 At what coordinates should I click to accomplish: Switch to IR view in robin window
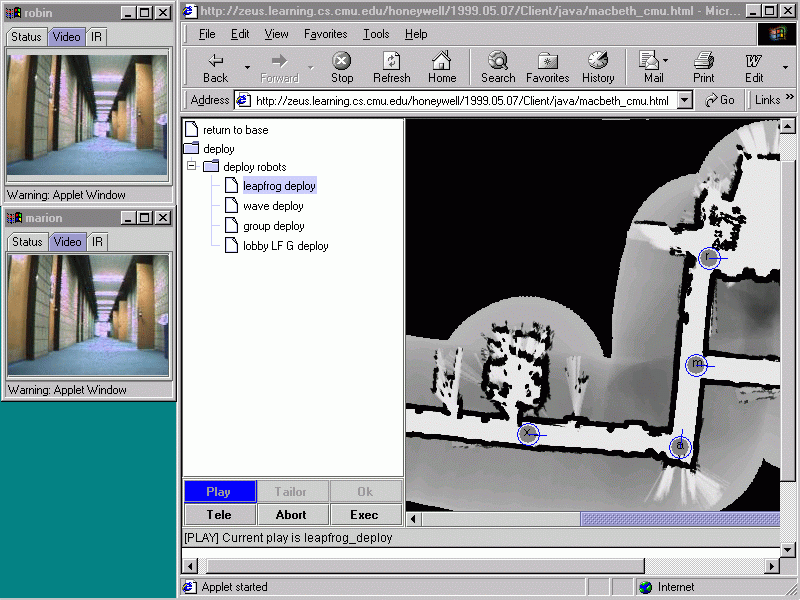point(97,37)
